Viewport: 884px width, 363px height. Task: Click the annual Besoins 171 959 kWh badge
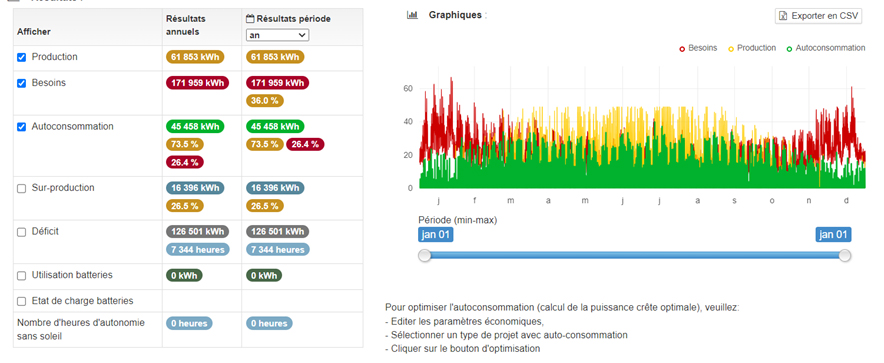click(x=197, y=83)
